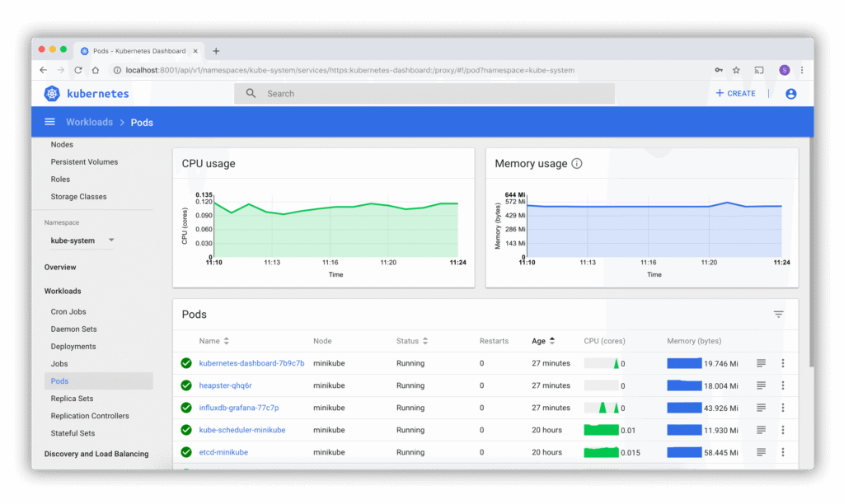Select Nodes in the sidebar
This screenshot has width=844, height=504.
click(x=62, y=145)
